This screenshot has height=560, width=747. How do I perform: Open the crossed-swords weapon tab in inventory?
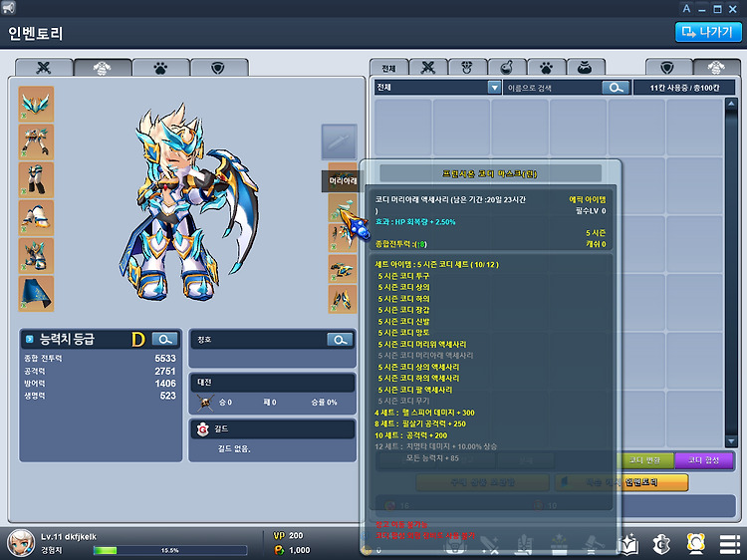coord(428,68)
